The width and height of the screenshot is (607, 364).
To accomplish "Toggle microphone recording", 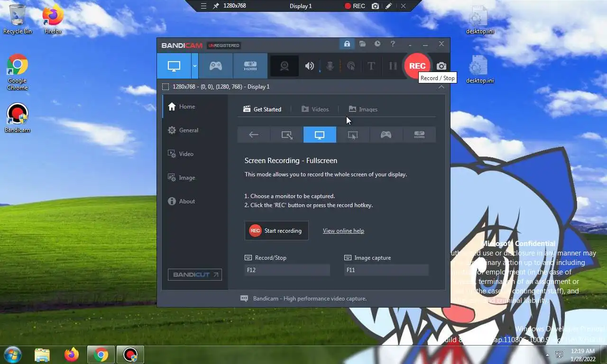I will 330,66.
